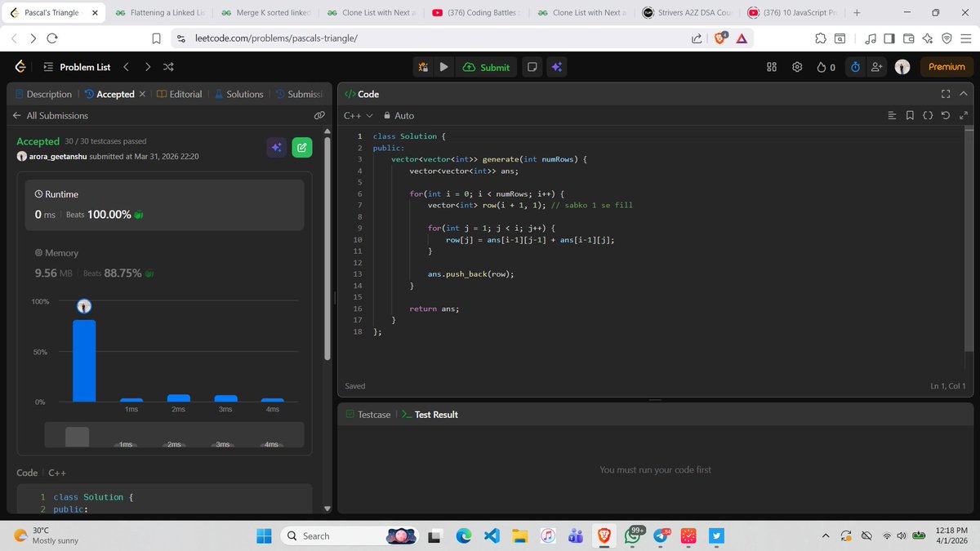Open WhatsApp from the taskbar
The height and width of the screenshot is (551, 980).
tap(632, 535)
